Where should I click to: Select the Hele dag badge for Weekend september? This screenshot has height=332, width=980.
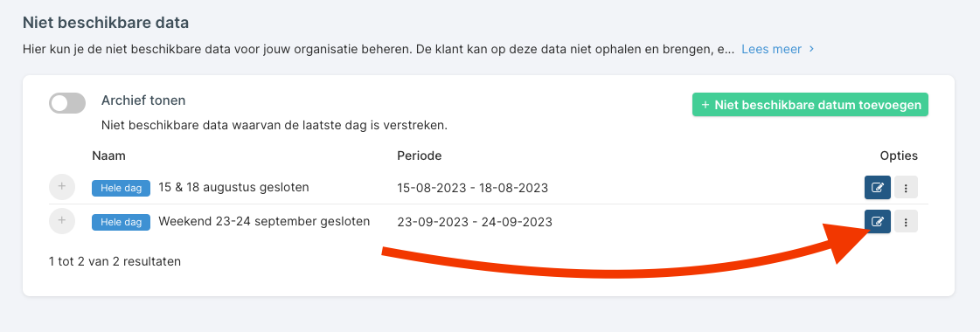pyautogui.click(x=122, y=222)
